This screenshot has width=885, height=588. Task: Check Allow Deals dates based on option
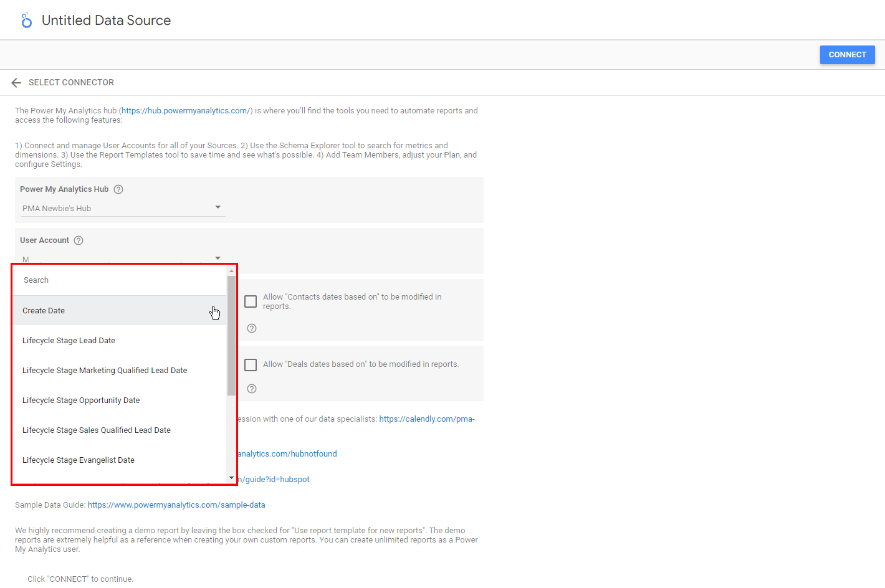[x=251, y=365]
